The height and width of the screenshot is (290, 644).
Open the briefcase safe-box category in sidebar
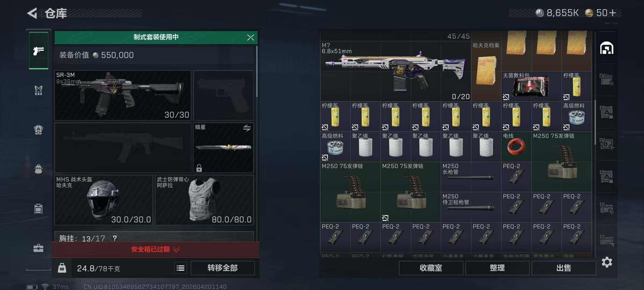[x=38, y=248]
